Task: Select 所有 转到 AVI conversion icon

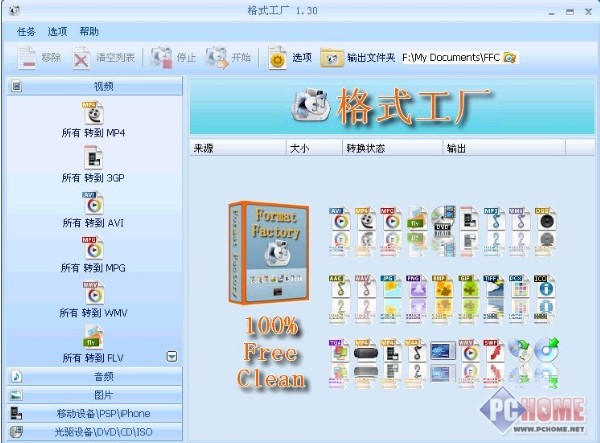Action: tap(93, 202)
